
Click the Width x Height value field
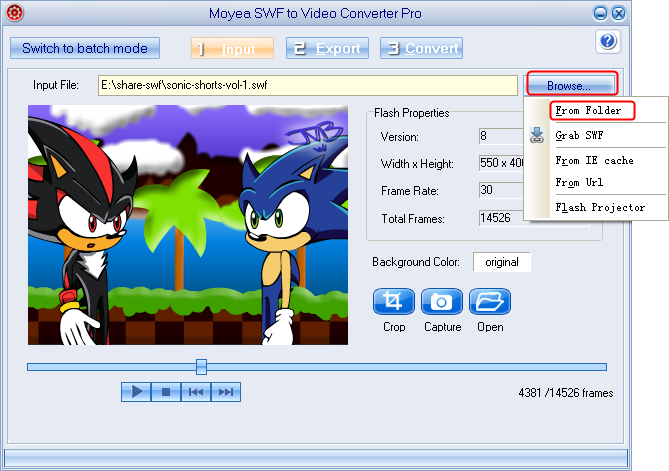click(x=502, y=163)
